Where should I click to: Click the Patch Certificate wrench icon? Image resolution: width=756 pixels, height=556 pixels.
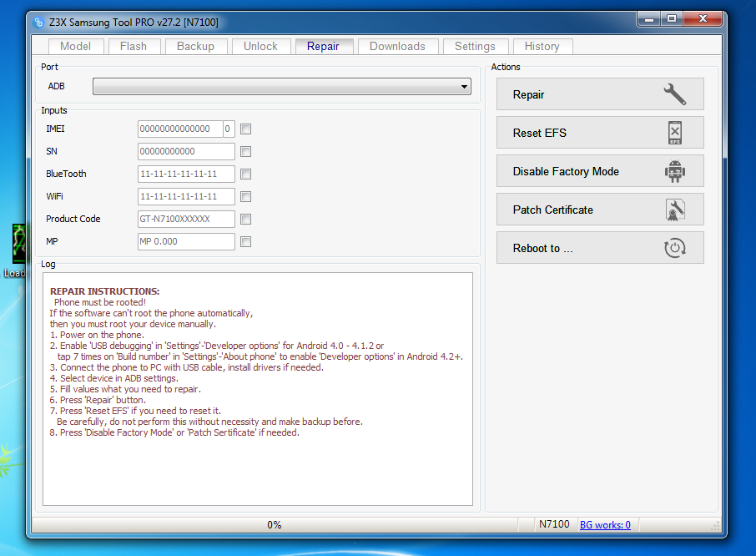(675, 210)
